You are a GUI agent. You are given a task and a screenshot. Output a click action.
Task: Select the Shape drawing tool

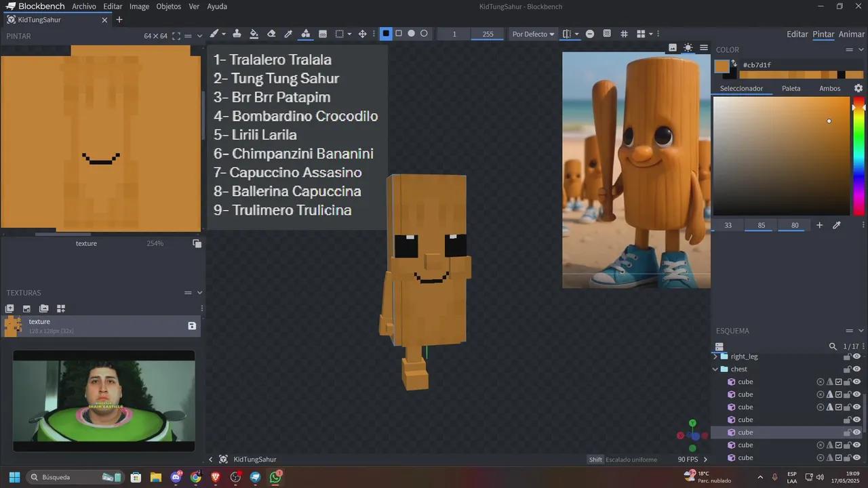305,33
